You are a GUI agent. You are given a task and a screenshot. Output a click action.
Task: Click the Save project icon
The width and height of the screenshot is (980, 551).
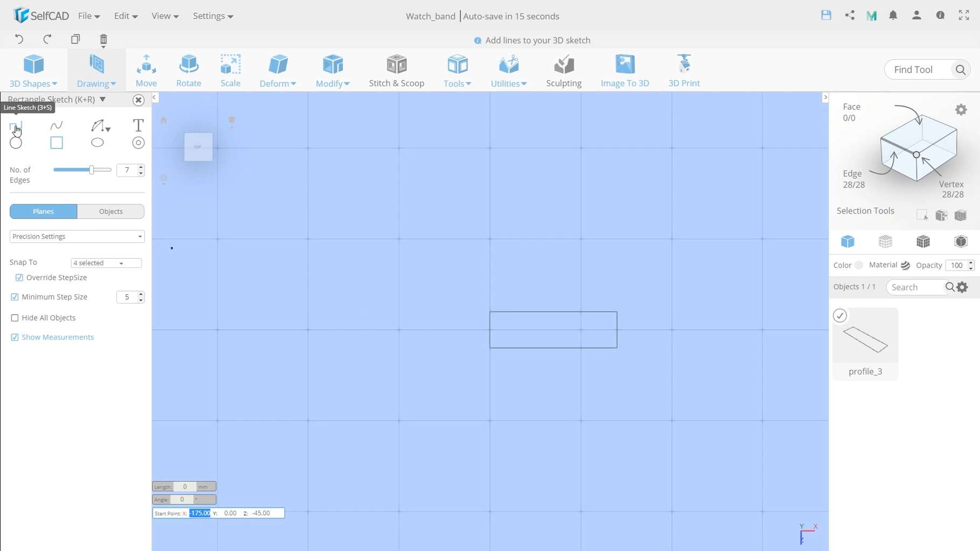(826, 16)
